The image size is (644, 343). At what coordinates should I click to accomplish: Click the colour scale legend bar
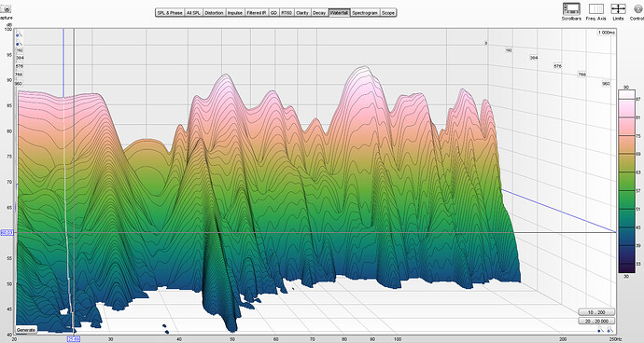[x=627, y=181]
